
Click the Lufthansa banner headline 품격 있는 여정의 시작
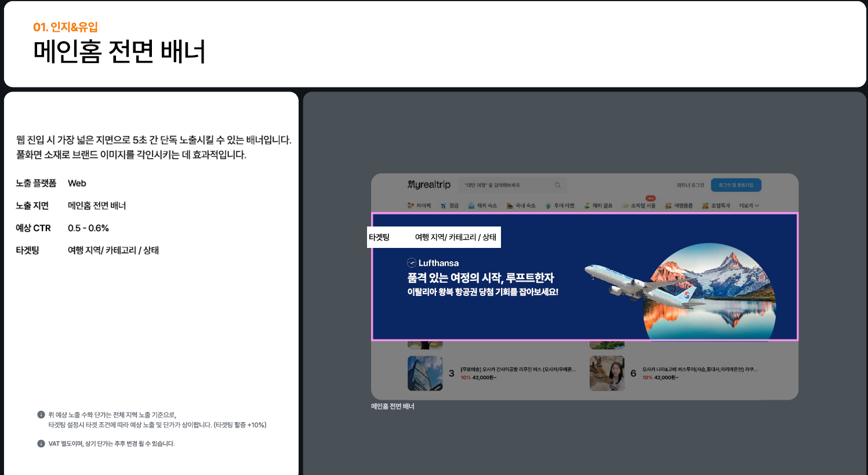pyautogui.click(x=481, y=278)
